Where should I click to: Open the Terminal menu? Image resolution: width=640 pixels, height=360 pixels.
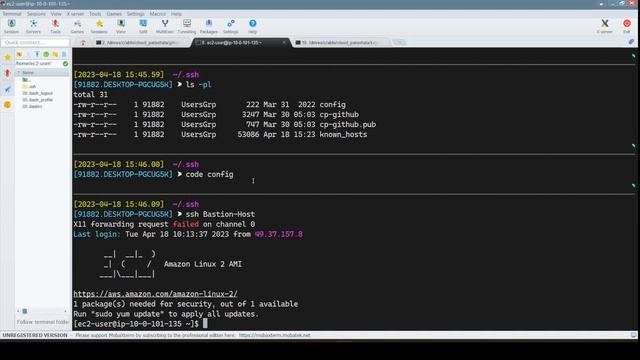pos(12,14)
